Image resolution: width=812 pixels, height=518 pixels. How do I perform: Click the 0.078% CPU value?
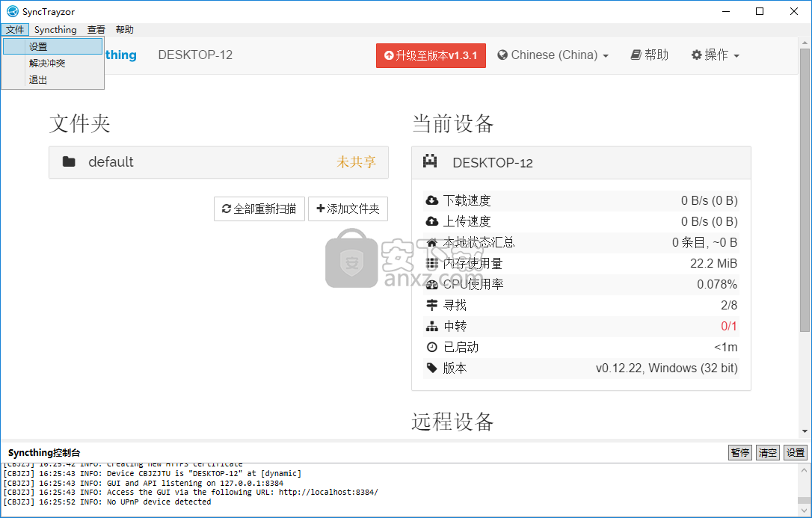(x=717, y=284)
